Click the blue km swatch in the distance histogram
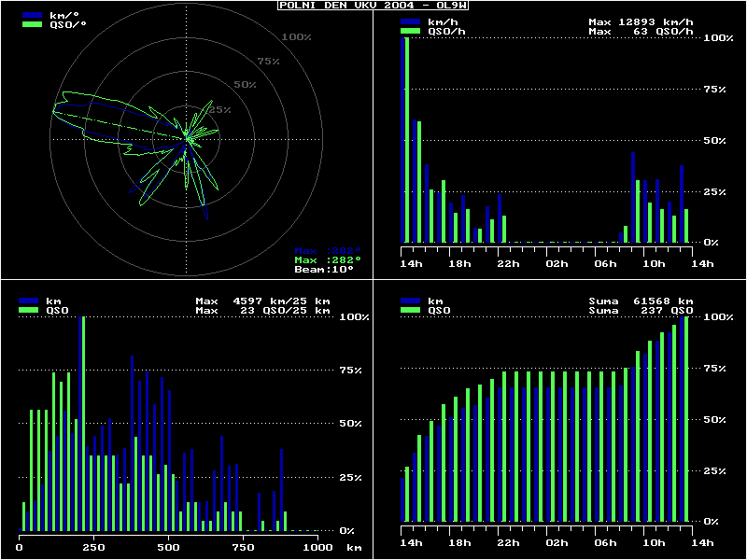 coord(29,301)
